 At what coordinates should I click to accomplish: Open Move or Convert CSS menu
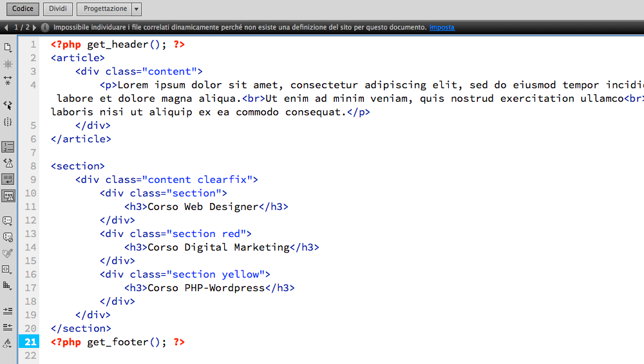[8, 285]
